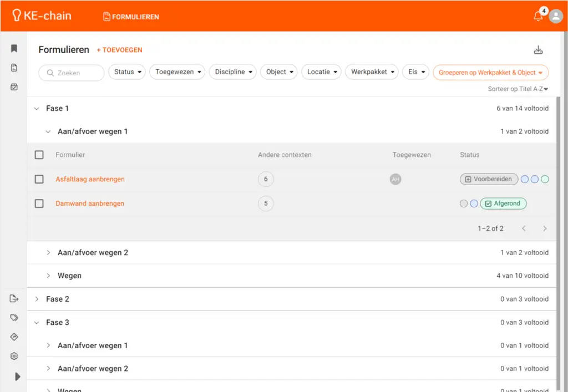
Task: Click the user profile avatar
Action: pos(556,17)
